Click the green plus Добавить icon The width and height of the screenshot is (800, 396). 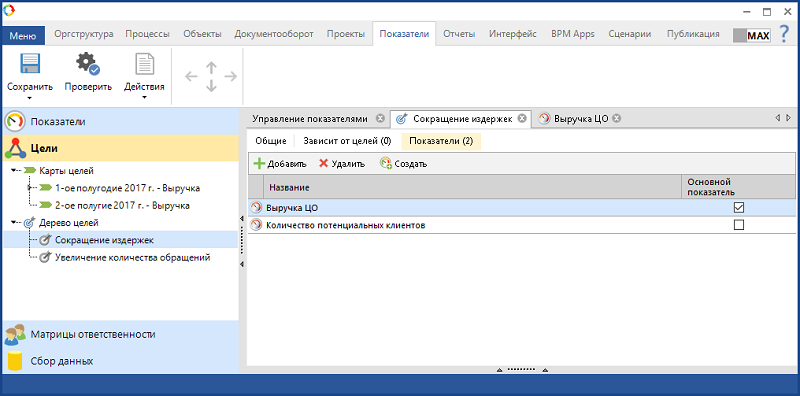260,164
